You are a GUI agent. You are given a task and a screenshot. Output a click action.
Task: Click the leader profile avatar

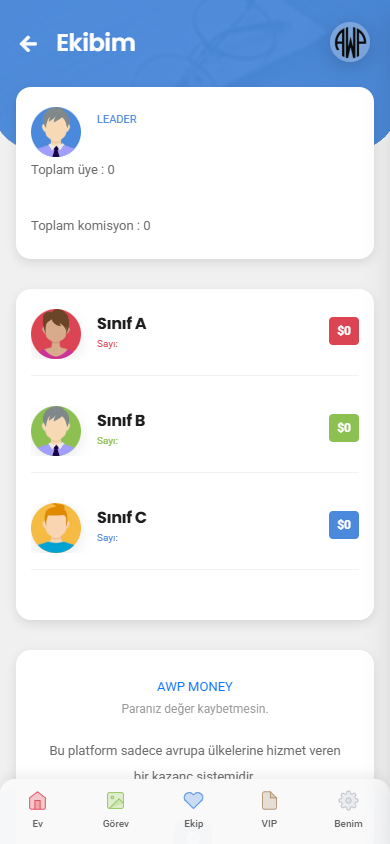pyautogui.click(x=56, y=132)
